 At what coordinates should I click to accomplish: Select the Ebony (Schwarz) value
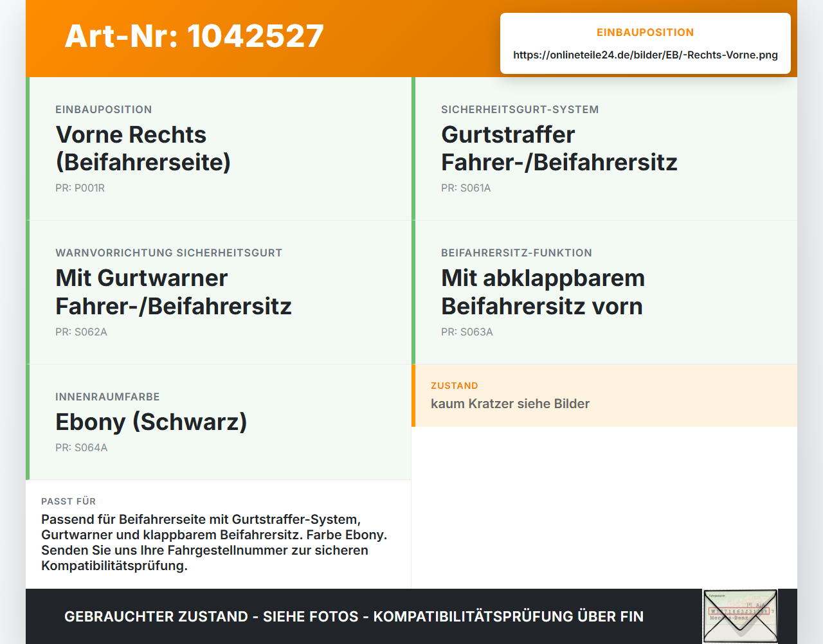[151, 422]
